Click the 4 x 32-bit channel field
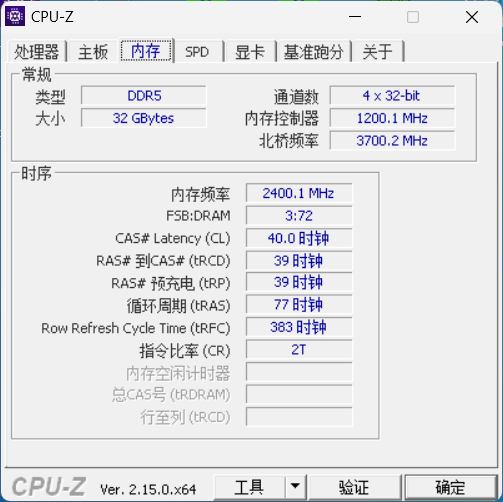The image size is (503, 502). [x=392, y=96]
